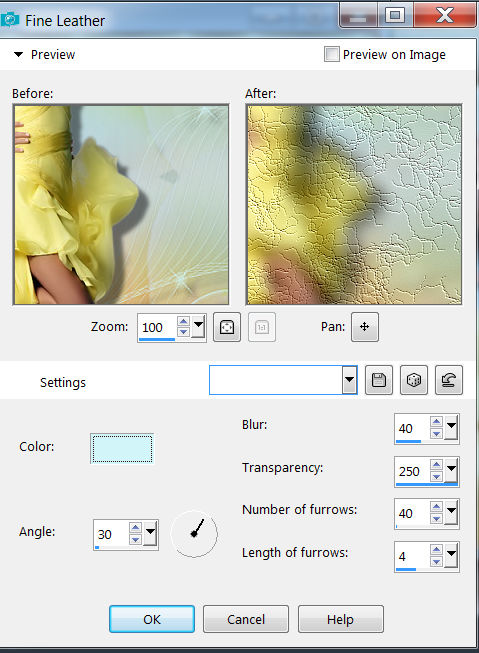The image size is (479, 653).
Task: Click the Cancel button
Action: [x=246, y=619]
